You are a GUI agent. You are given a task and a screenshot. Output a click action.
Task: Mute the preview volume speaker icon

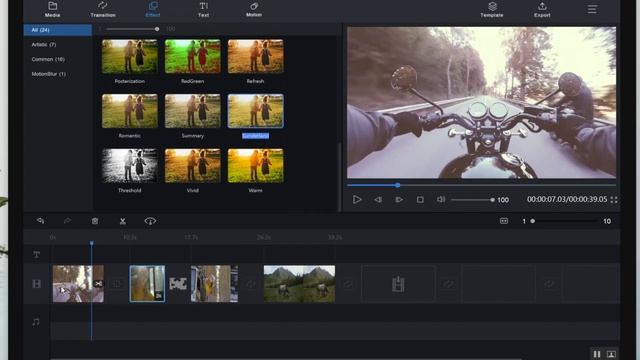click(441, 200)
